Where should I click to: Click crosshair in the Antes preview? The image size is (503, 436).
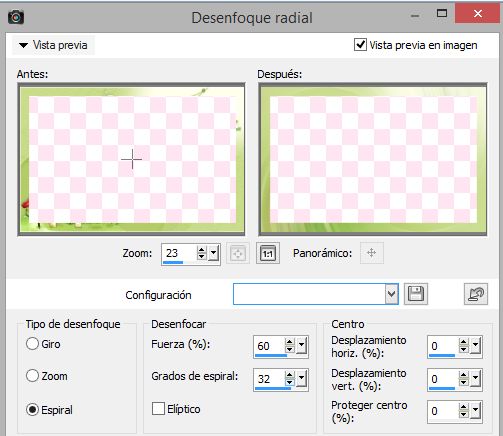pos(132,159)
